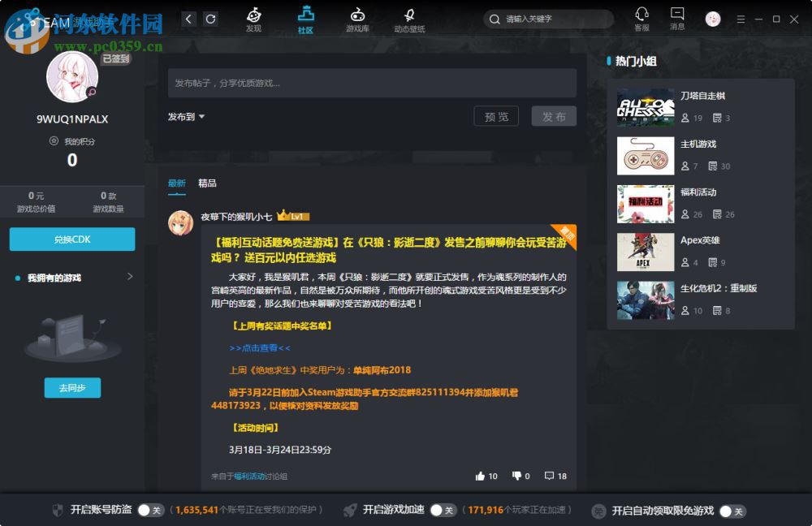Screen dimensions: 812x526
Task: Open comments via the speech bubble icon
Action: (x=548, y=476)
